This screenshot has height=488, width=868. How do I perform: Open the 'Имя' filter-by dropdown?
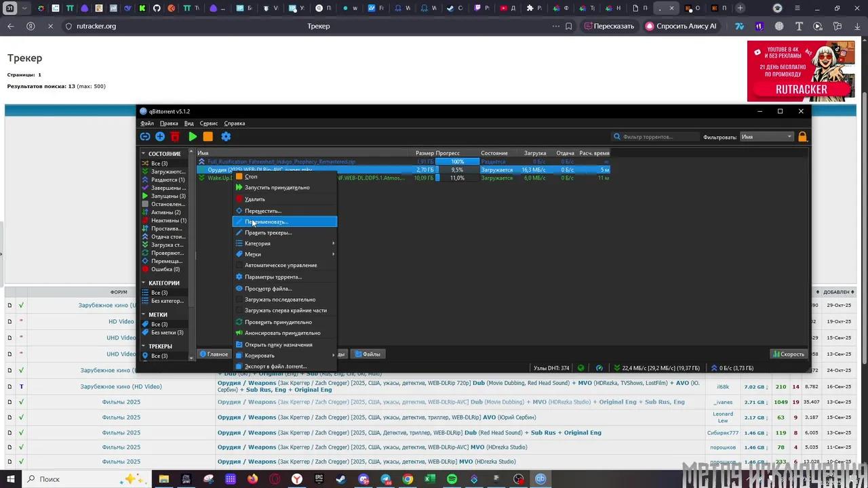(x=766, y=137)
